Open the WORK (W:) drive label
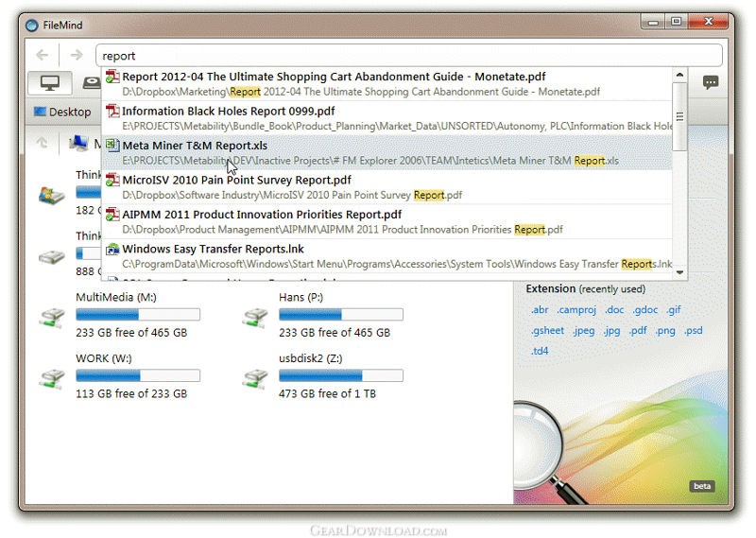 click(x=104, y=358)
